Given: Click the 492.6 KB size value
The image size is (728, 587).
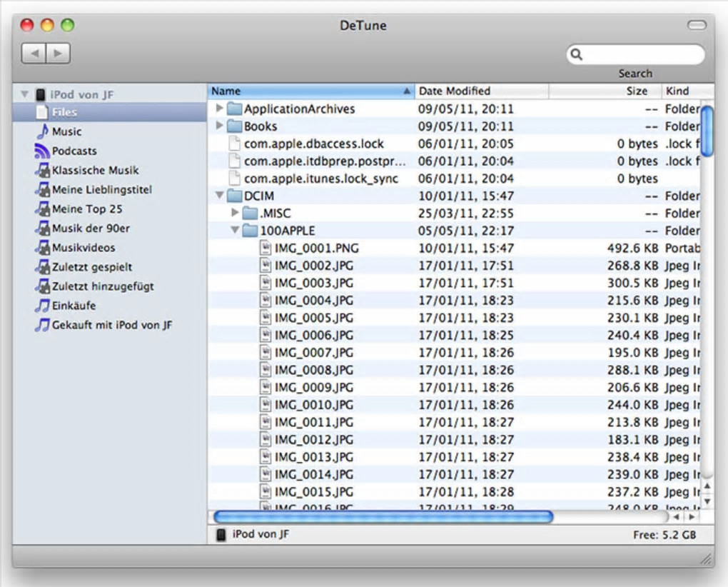Looking at the screenshot, I should pyautogui.click(x=633, y=248).
